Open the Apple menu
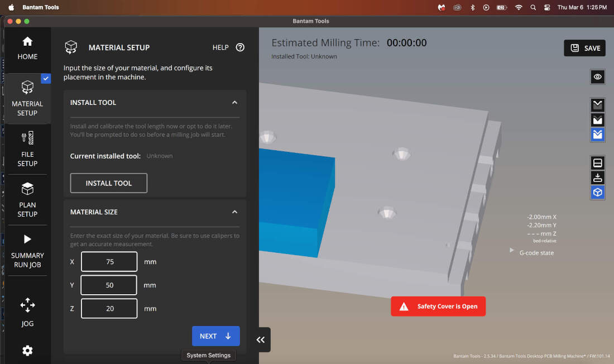The height and width of the screenshot is (364, 614). (11, 7)
